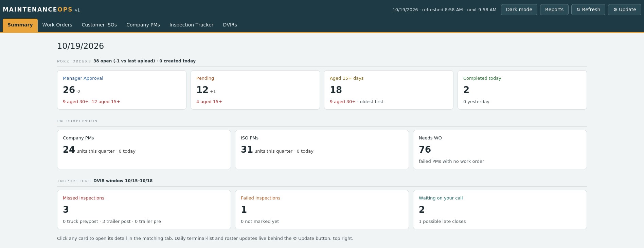The height and width of the screenshot is (248, 644).
Task: Click the Refresh button
Action: 588,9
